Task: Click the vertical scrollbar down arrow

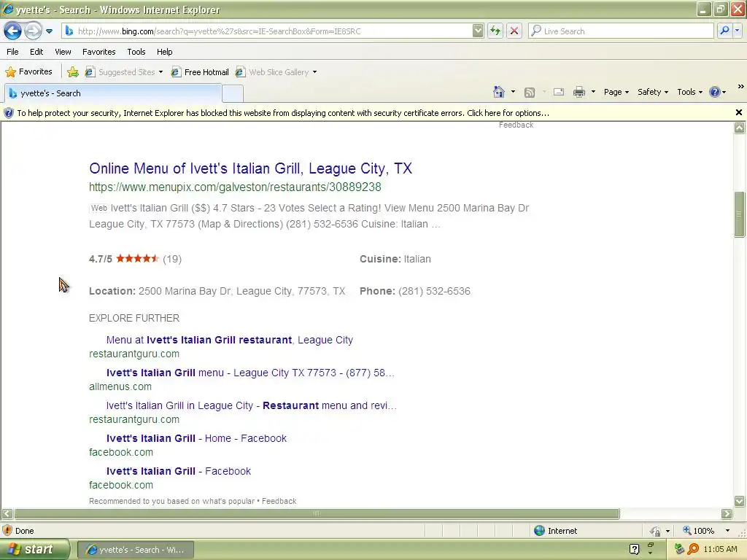Action: tap(739, 500)
